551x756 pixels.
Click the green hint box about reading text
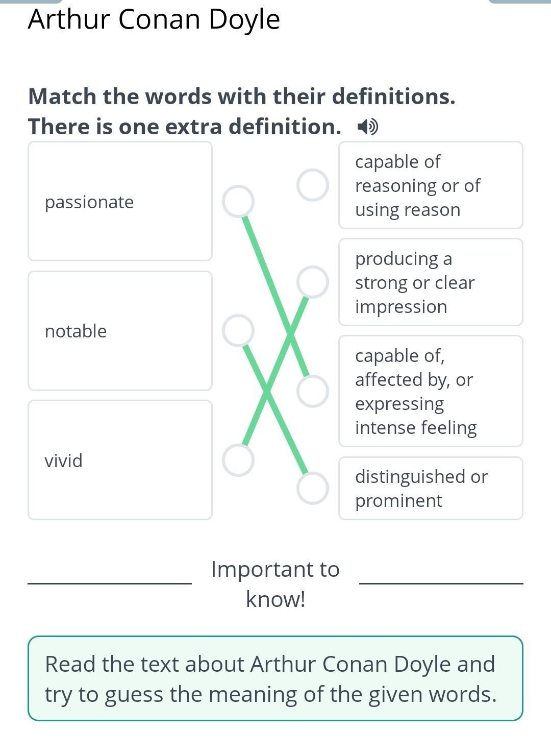275,678
